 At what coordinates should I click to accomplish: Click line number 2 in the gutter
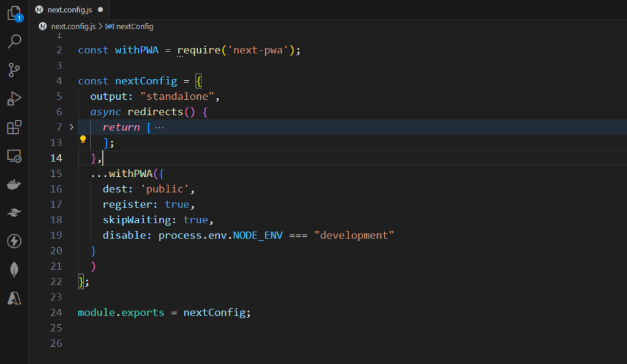tap(59, 50)
